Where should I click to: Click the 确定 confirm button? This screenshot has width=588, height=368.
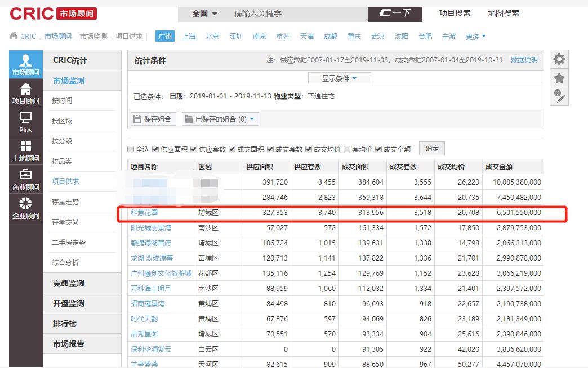click(x=431, y=148)
